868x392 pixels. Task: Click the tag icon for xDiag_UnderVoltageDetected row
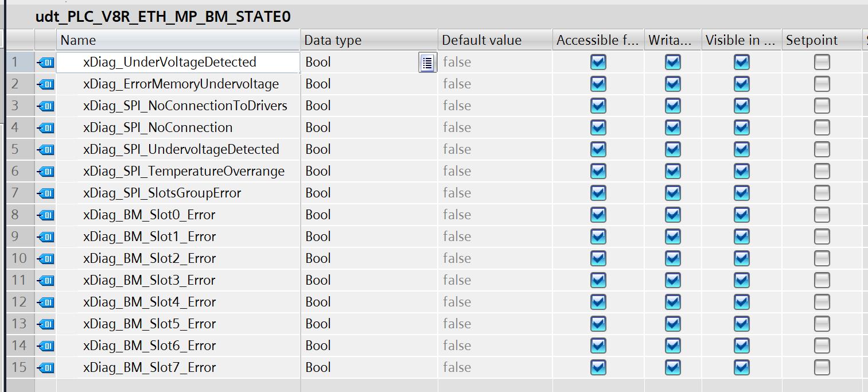pyautogui.click(x=45, y=63)
